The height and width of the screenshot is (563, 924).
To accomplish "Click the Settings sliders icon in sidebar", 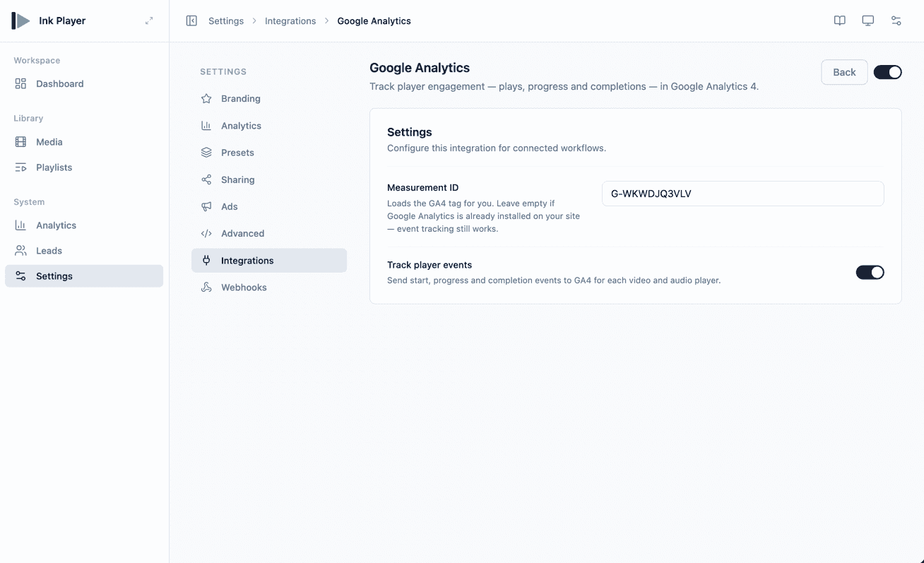I will click(x=20, y=276).
